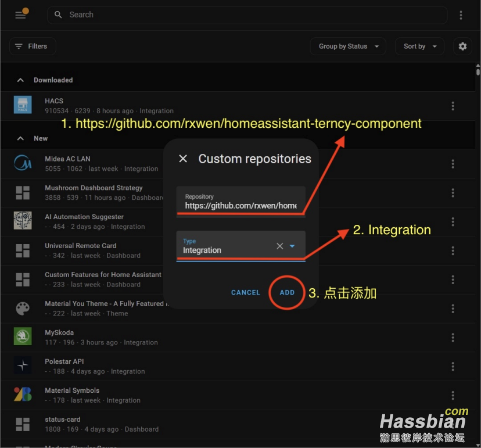Click the Midea AC LAN icon
Viewport: 481px width, 448px height.
(23, 163)
